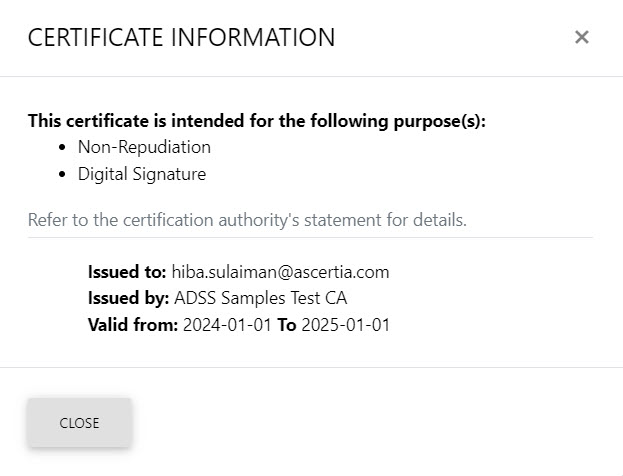Image resolution: width=623 pixels, height=476 pixels.
Task: Click the Issued to label
Action: pyautogui.click(x=127, y=272)
